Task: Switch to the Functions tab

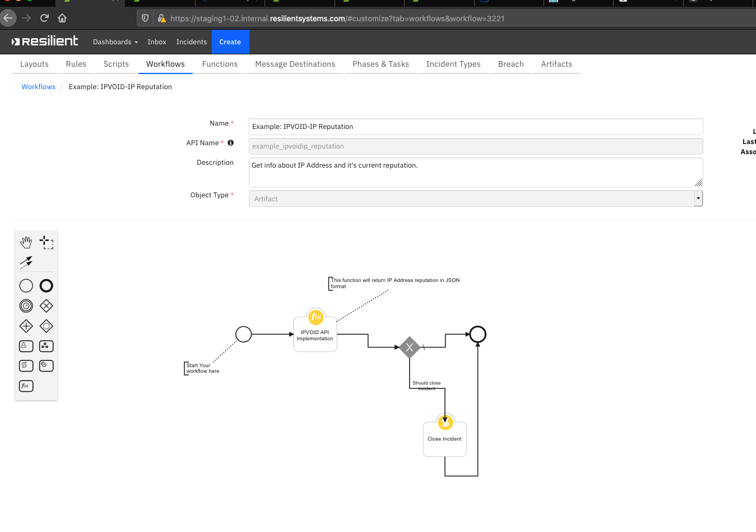Action: tap(220, 64)
